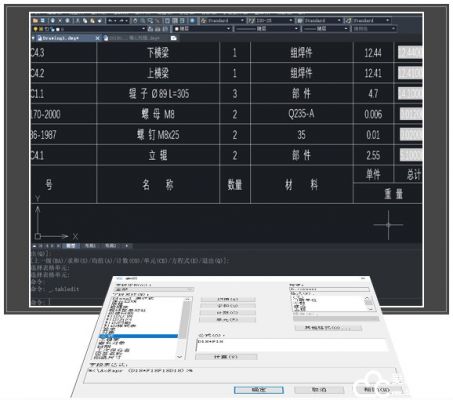453x400 pixels.
Task: Toggle the layer lightbulb icon in the layer bar
Action: 35,29
